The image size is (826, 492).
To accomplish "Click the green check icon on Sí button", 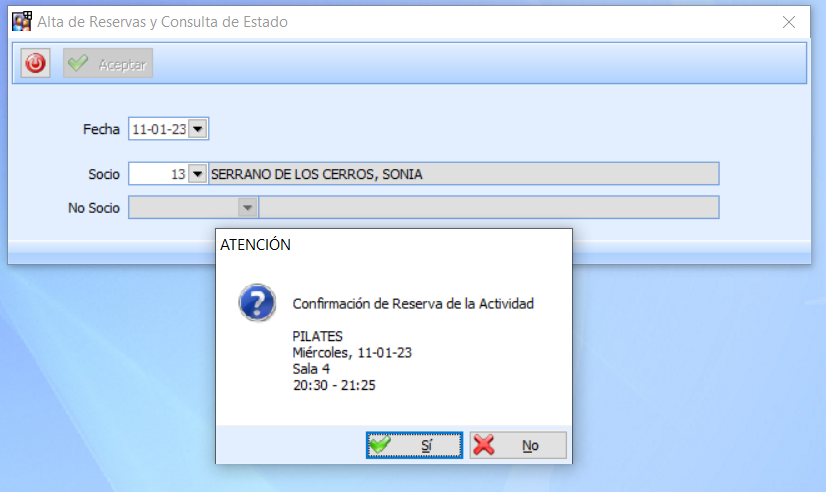I will [380, 445].
